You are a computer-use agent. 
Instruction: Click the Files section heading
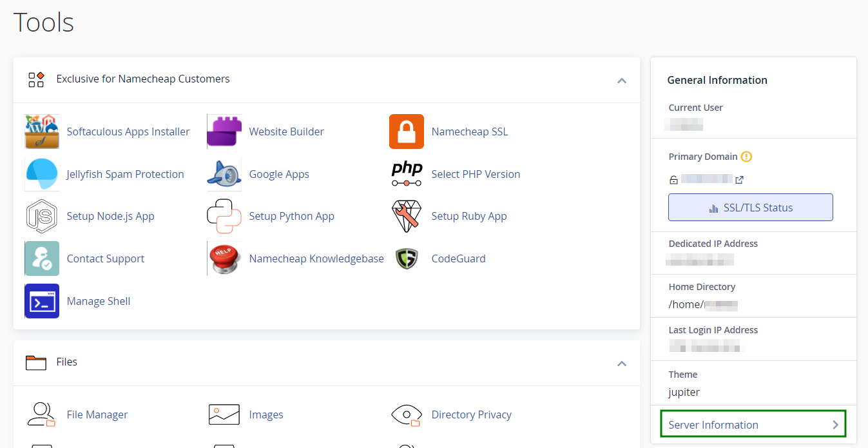67,362
